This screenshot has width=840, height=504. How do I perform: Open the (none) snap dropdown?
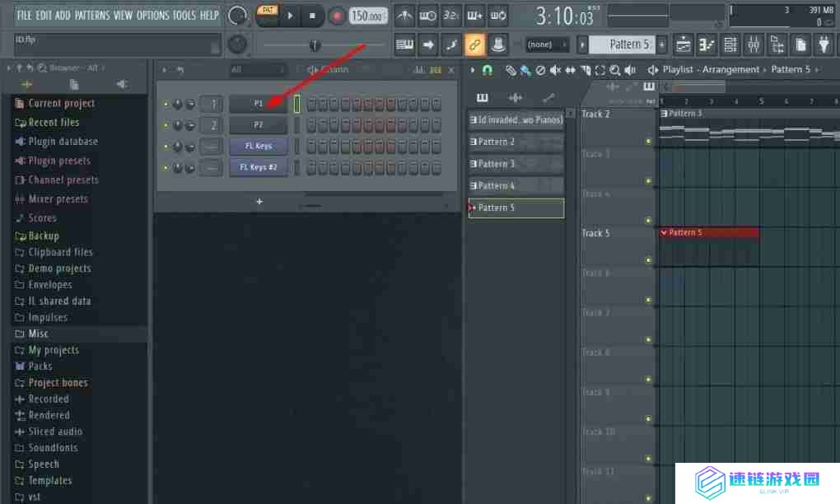(547, 45)
